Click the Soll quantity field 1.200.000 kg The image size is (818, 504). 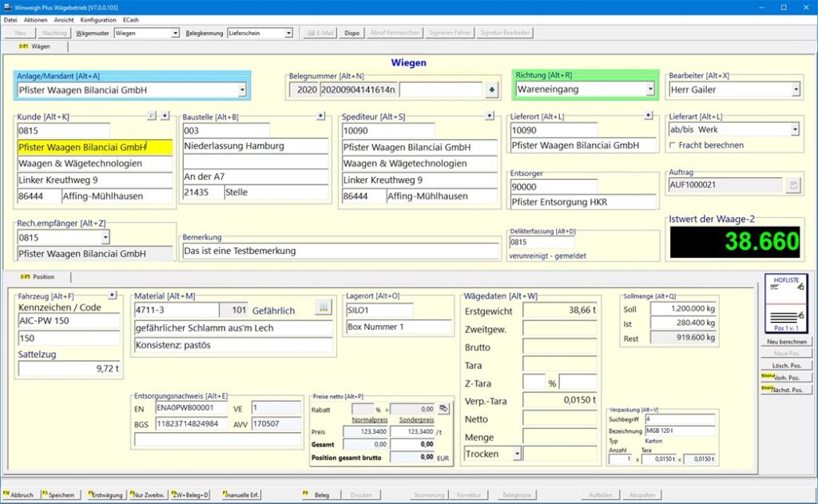point(684,308)
